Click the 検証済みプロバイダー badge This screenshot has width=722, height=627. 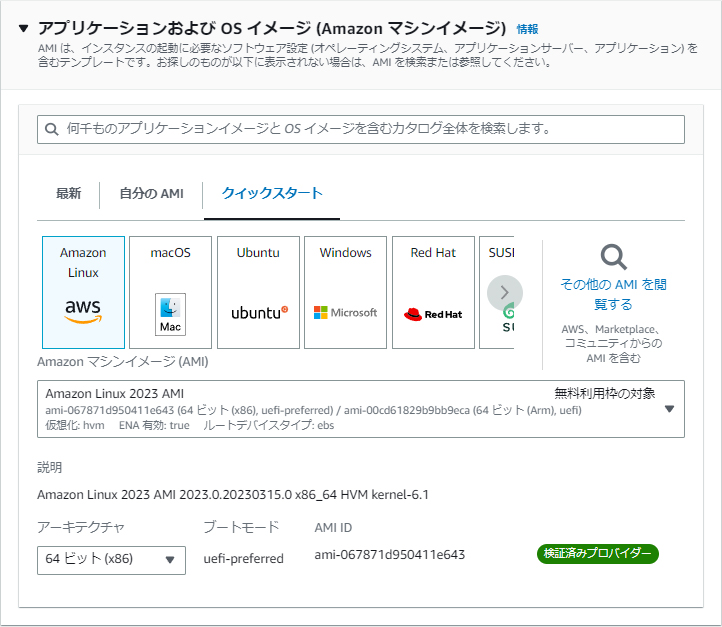pos(598,553)
